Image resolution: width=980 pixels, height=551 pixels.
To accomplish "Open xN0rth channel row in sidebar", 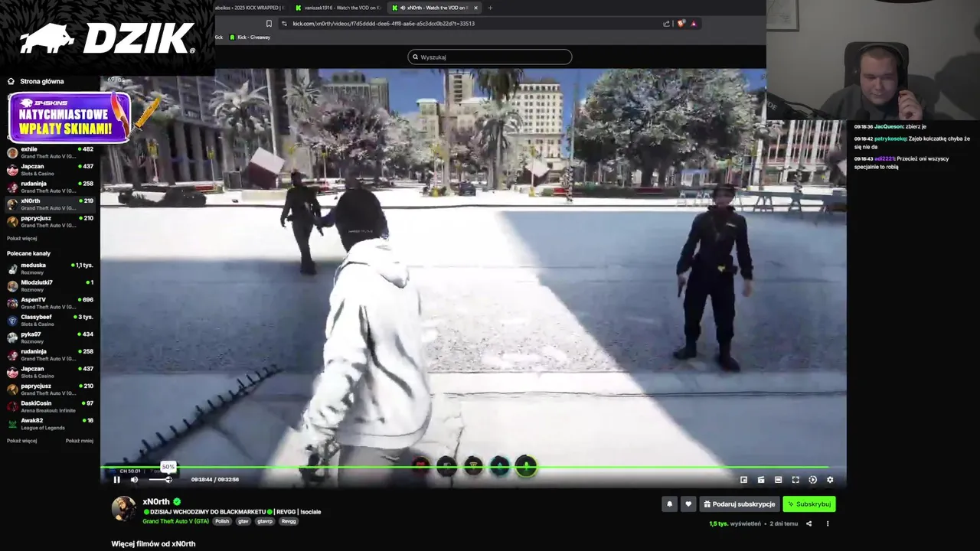I will (50, 204).
